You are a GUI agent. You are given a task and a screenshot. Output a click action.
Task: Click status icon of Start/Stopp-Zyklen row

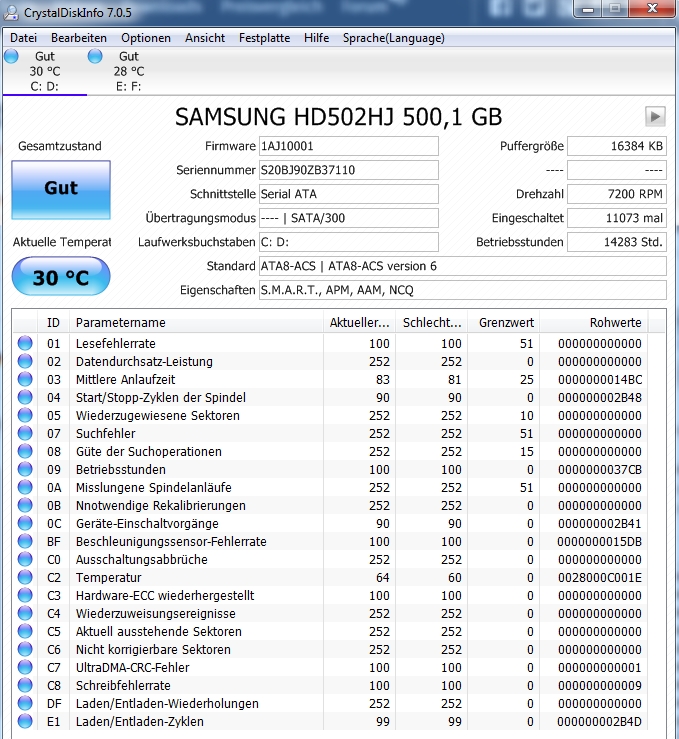tap(25, 397)
